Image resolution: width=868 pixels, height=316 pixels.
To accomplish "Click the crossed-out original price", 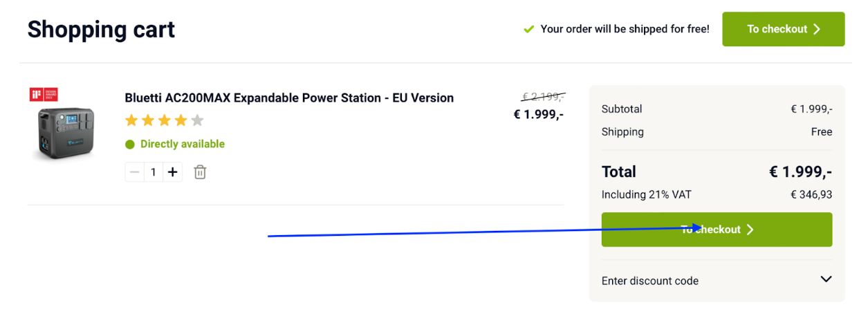I will pyautogui.click(x=543, y=97).
